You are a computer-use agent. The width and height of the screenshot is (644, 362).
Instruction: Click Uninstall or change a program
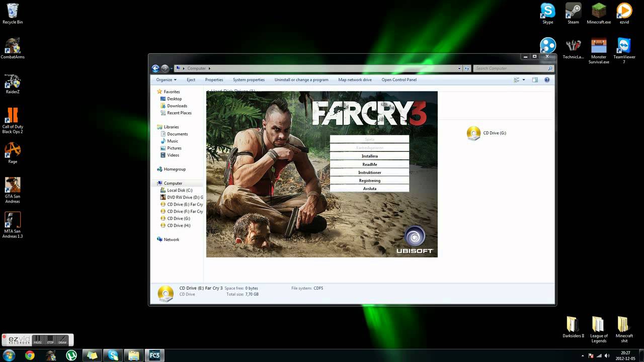point(301,80)
